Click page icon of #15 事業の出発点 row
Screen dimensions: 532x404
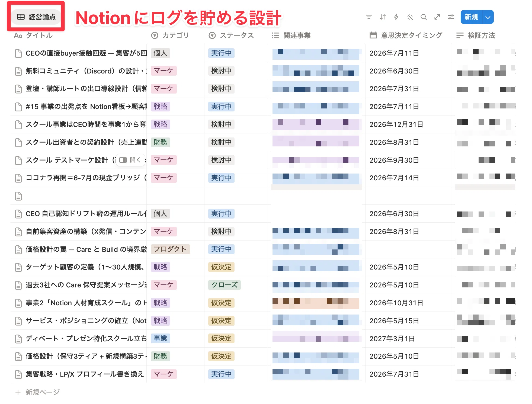(x=18, y=107)
